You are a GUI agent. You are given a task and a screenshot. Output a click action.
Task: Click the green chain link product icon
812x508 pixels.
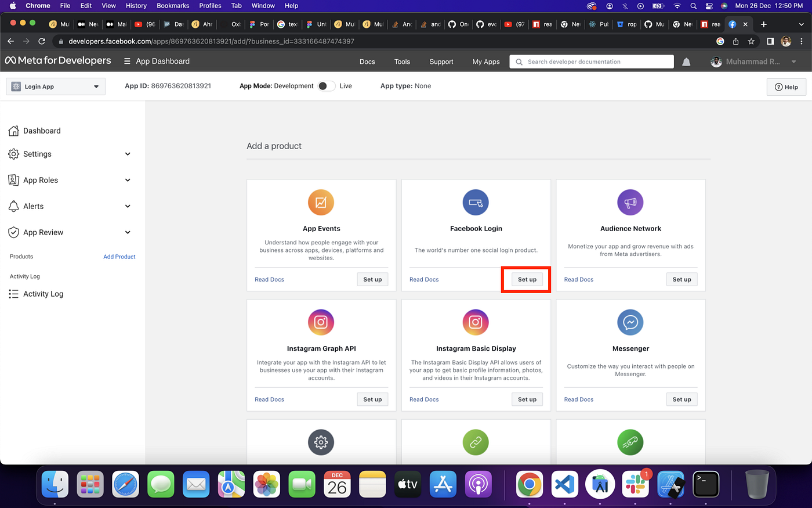[x=476, y=442]
